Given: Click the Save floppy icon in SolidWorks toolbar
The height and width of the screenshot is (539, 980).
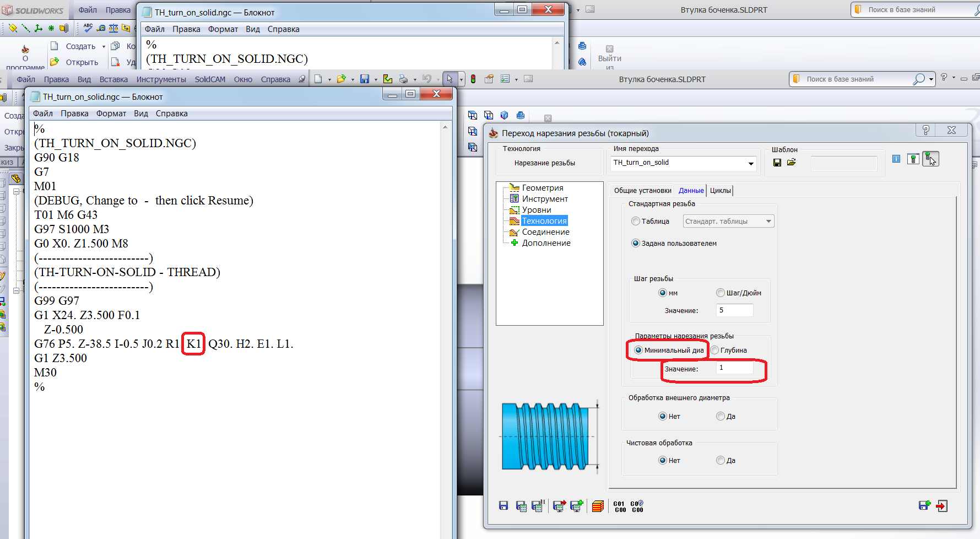Looking at the screenshot, I should click(x=365, y=79).
